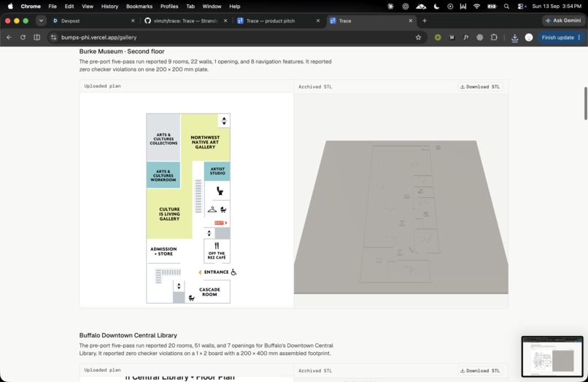This screenshot has height=382, width=588.
Task: Expand the tab search dropdown
Action: point(41,21)
